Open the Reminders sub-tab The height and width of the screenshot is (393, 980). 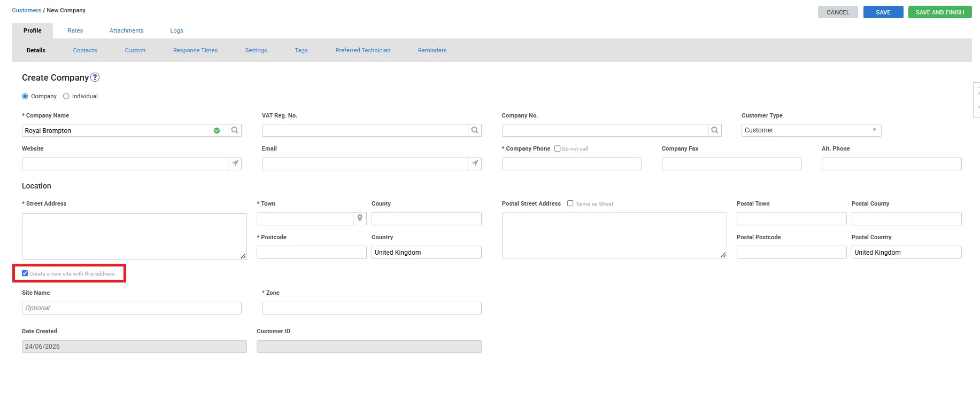coord(432,50)
